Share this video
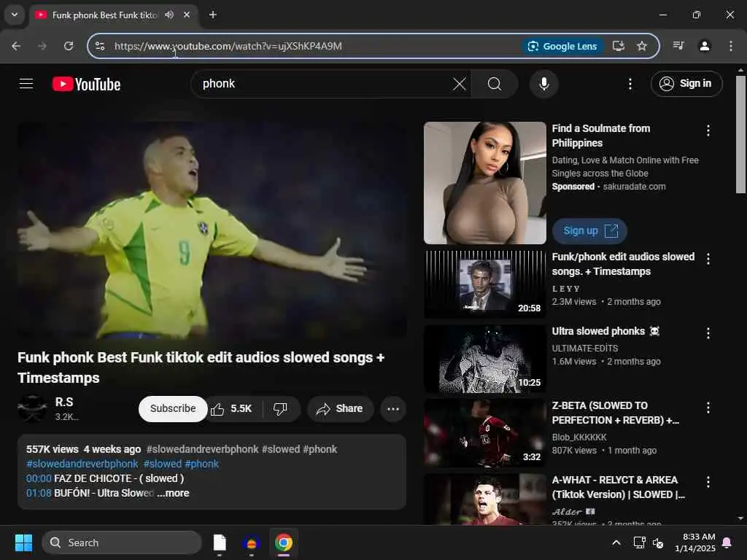747x560 pixels. (340, 408)
